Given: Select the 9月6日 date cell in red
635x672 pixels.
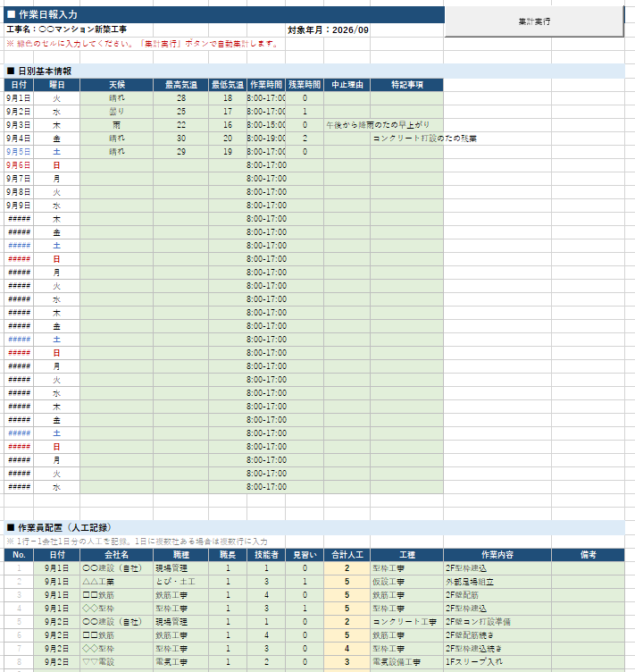Looking at the screenshot, I should coord(19,165).
